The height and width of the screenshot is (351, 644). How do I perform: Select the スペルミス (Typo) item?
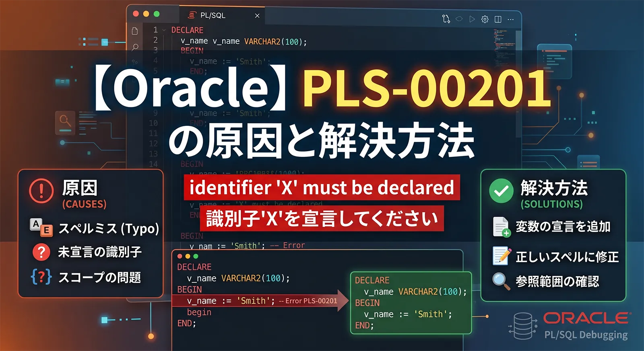pyautogui.click(x=109, y=229)
